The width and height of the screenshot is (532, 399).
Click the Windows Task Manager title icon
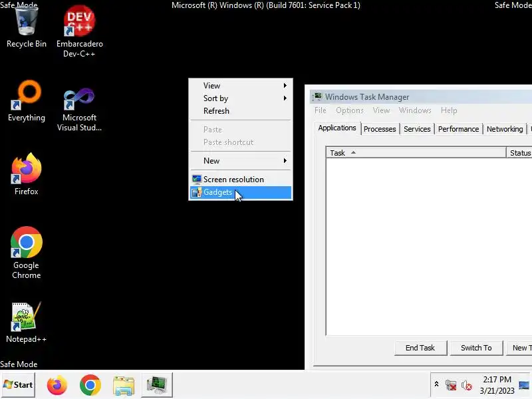pyautogui.click(x=318, y=97)
